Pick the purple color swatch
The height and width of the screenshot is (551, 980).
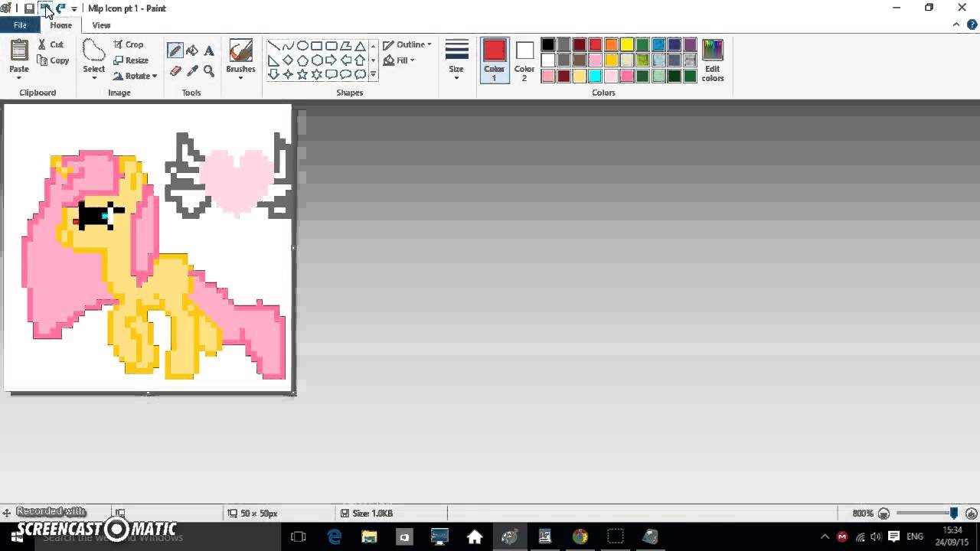pyautogui.click(x=690, y=44)
